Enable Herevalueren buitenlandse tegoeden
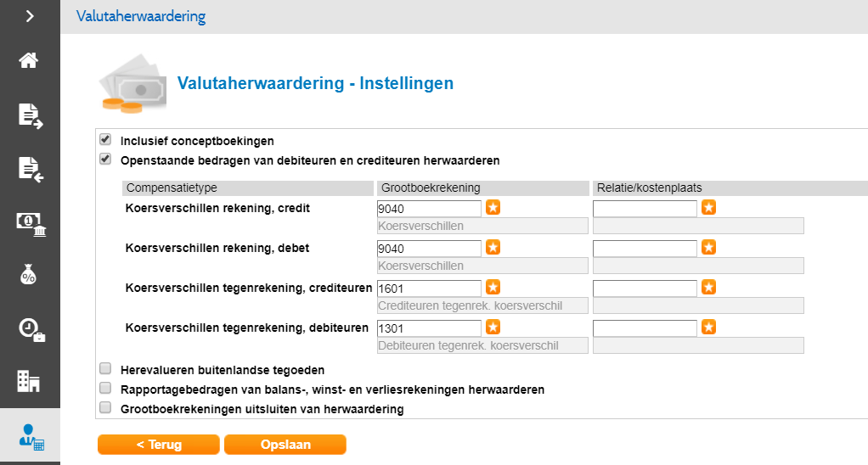Viewport: 868px width, 465px height. pos(105,369)
